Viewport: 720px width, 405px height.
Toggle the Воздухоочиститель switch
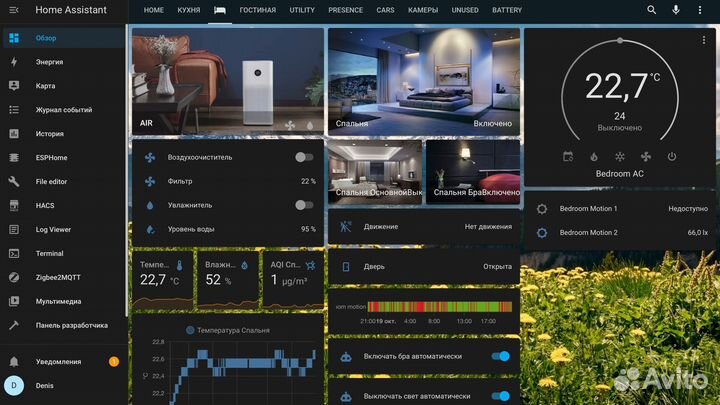pos(304,157)
